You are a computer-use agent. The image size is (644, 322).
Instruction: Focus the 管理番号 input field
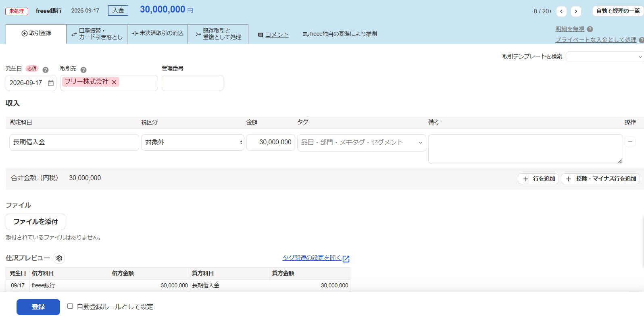[192, 83]
